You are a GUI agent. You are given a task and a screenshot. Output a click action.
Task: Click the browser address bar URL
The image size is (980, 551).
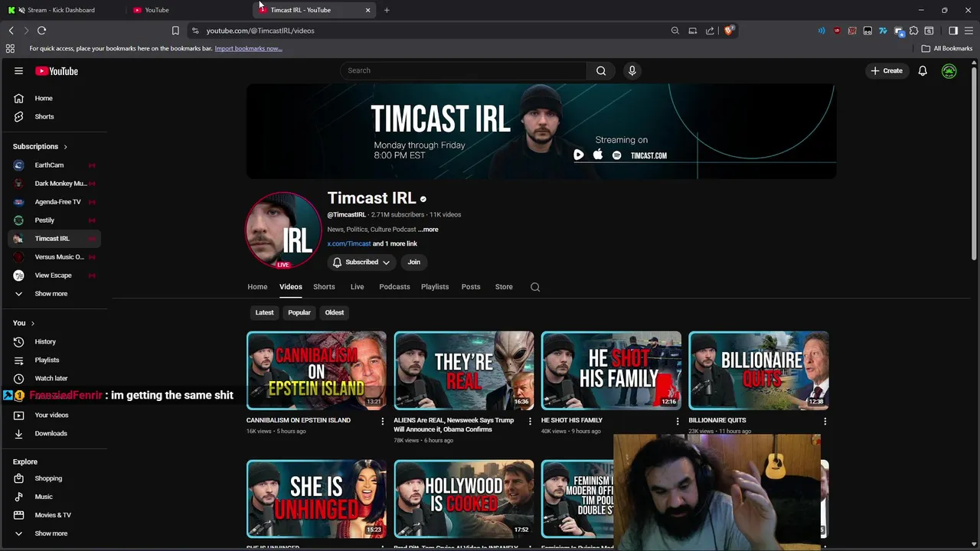coord(260,31)
